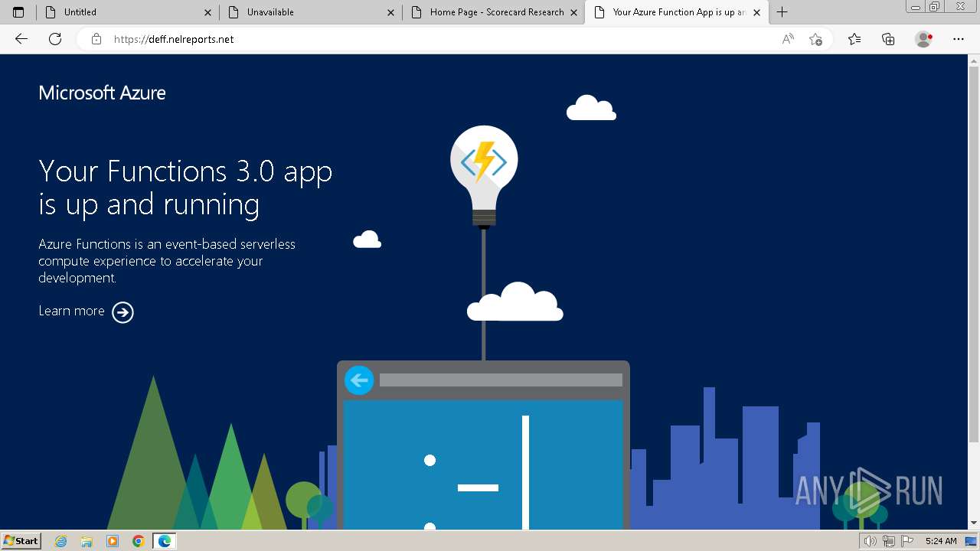Add this page to favorites star icon
The width and height of the screenshot is (980, 551).
tap(815, 39)
